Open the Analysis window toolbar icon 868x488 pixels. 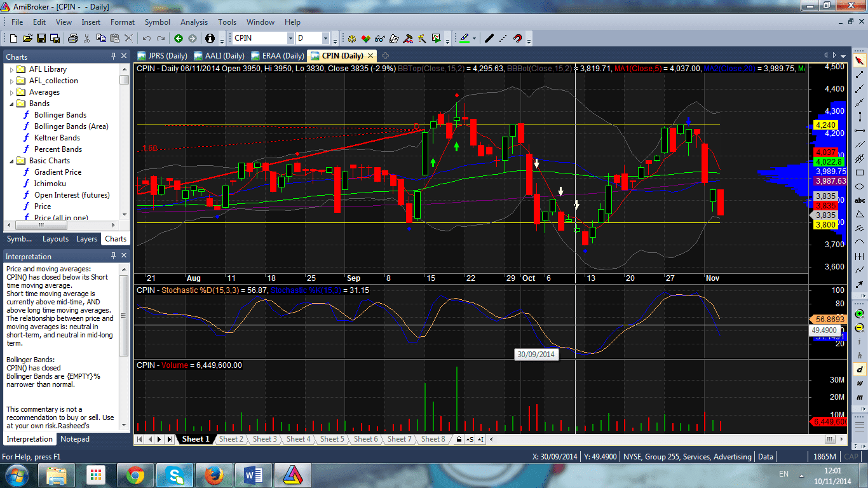(351, 38)
